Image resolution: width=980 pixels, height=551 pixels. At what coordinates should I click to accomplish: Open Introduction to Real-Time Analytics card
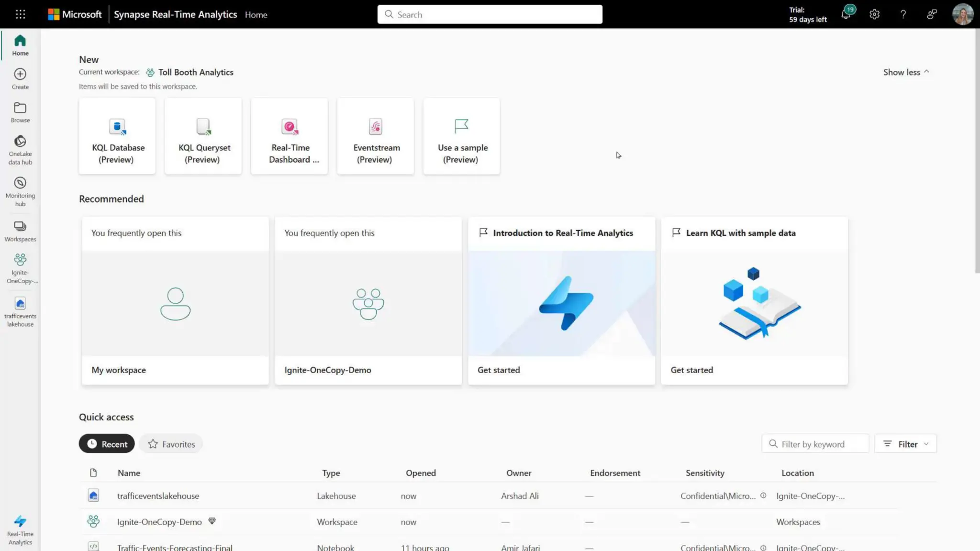click(x=561, y=300)
